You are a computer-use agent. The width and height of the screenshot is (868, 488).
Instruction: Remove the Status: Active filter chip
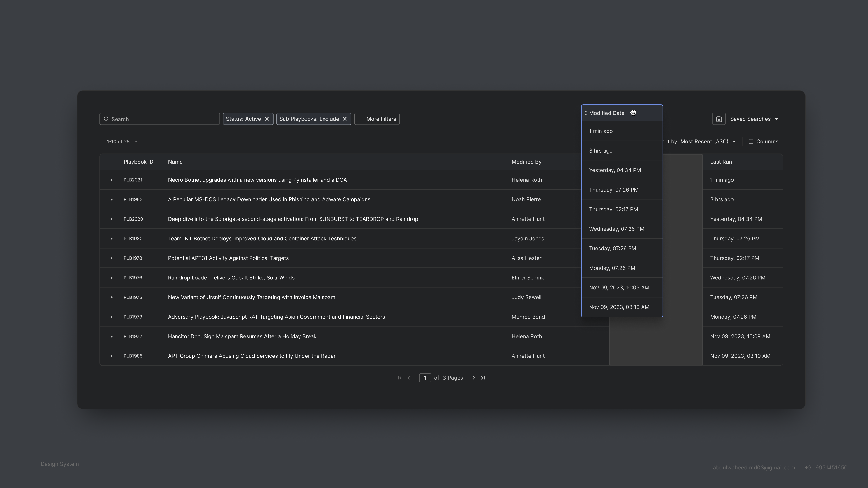267,119
